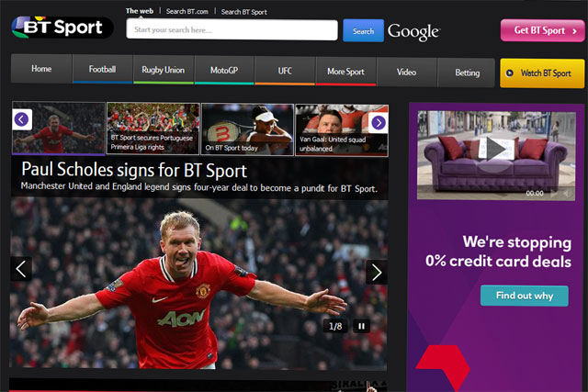Open the Video menu item

(406, 73)
